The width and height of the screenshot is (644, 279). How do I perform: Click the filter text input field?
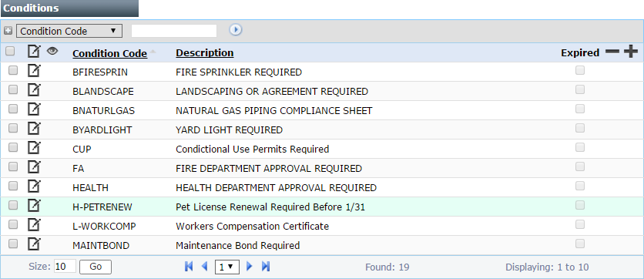click(x=174, y=31)
